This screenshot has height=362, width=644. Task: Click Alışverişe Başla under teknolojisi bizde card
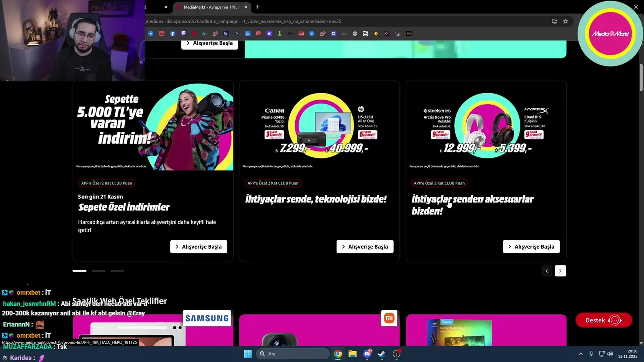click(365, 247)
